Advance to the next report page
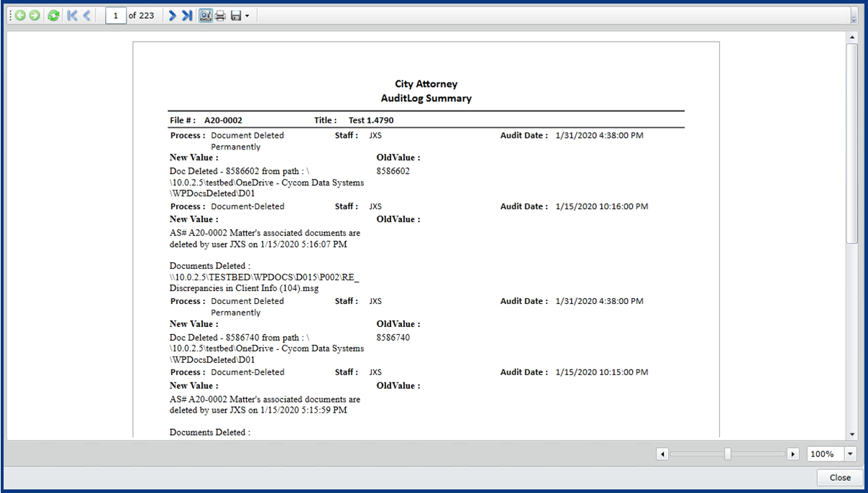 click(x=170, y=15)
